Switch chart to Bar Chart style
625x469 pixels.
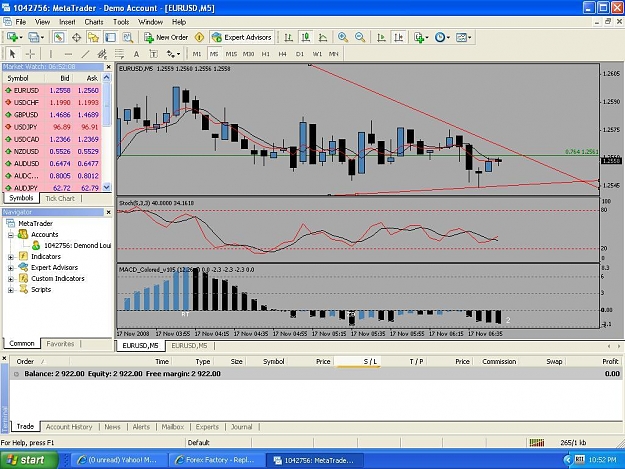[289, 37]
